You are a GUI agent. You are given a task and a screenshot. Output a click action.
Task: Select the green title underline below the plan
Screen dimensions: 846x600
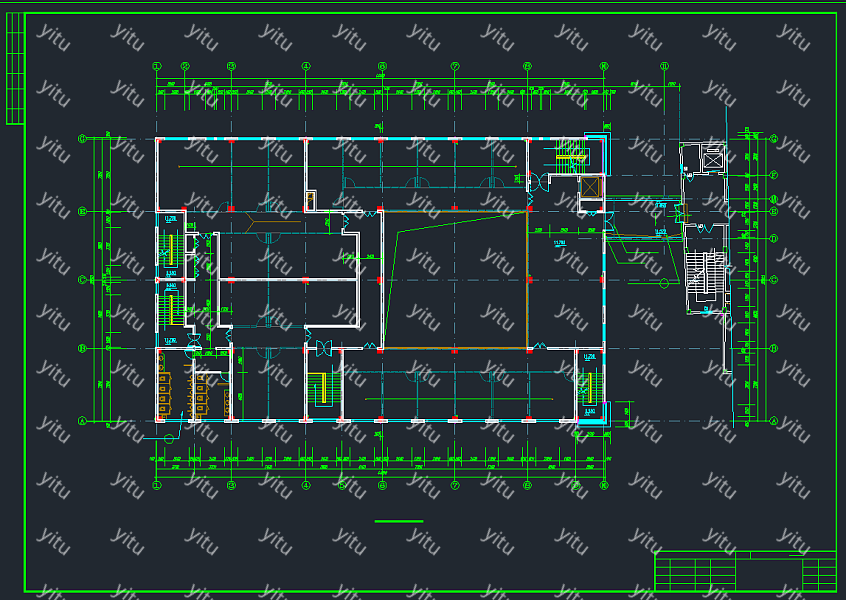[398, 521]
